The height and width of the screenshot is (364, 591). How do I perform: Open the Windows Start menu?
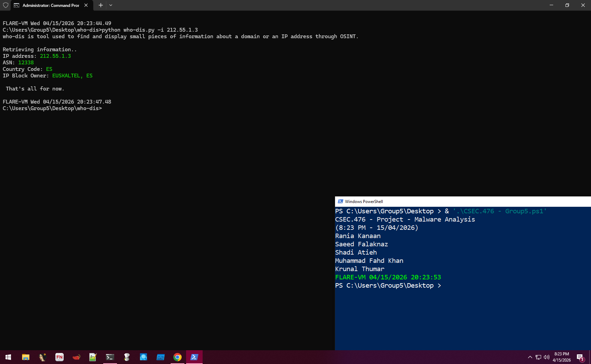click(8, 357)
